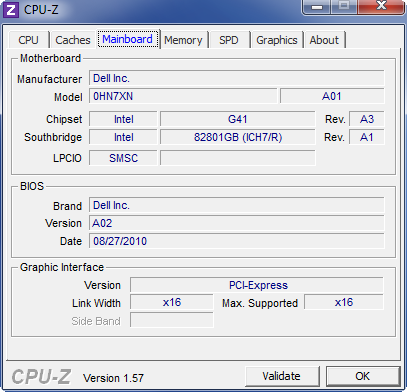Switch to the CPU tab
This screenshot has width=407, height=392.
(x=28, y=40)
